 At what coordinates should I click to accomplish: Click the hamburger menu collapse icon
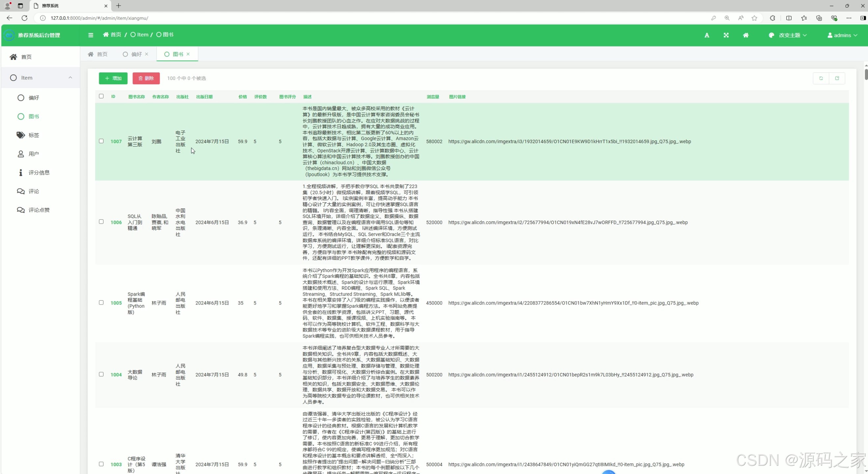click(x=91, y=35)
